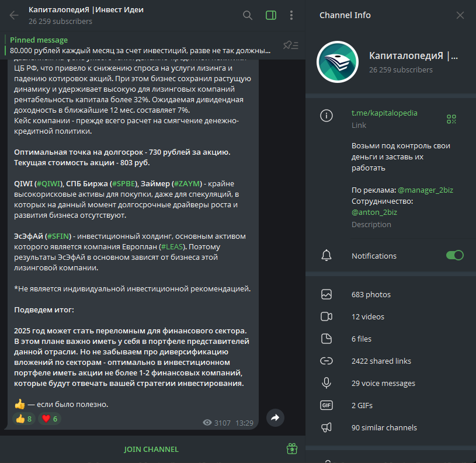Screen dimensions: 476x463
Task: Open the t.me/kapitalopedia link
Action: [384, 113]
